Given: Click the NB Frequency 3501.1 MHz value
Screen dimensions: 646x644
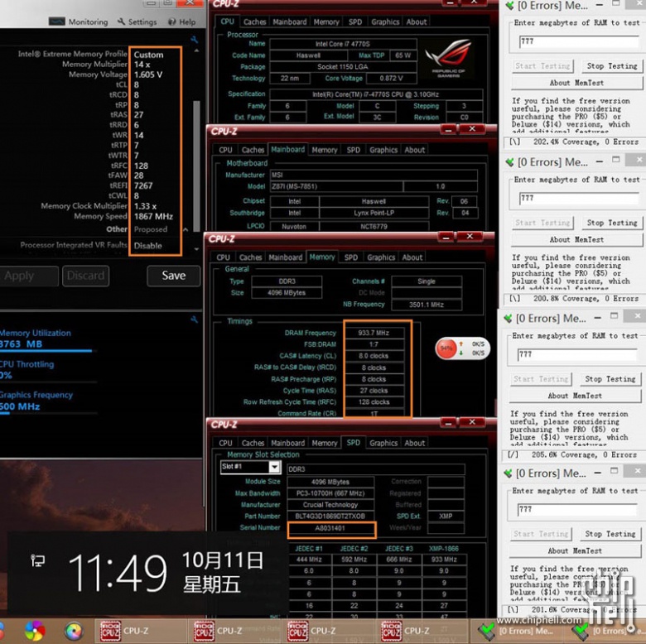Looking at the screenshot, I should pyautogui.click(x=427, y=305).
